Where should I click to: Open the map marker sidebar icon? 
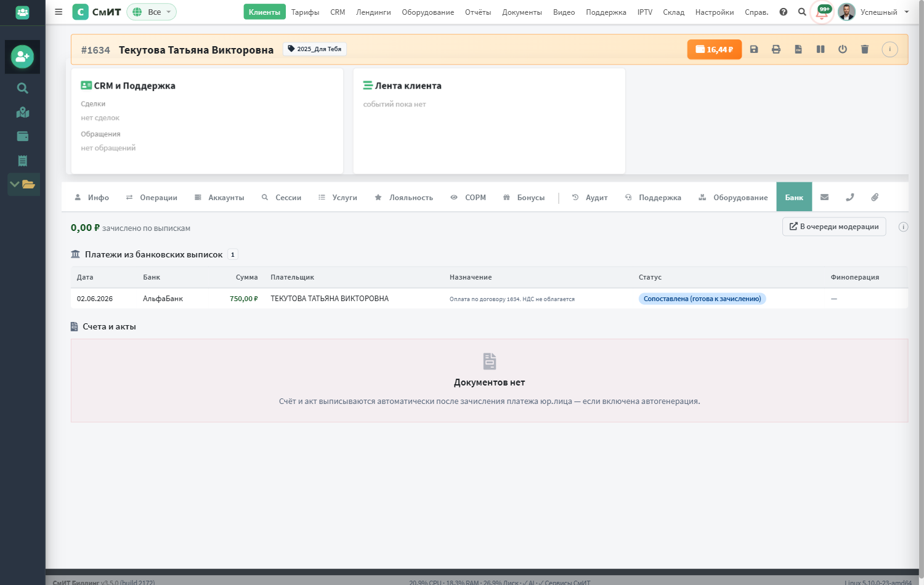click(23, 112)
